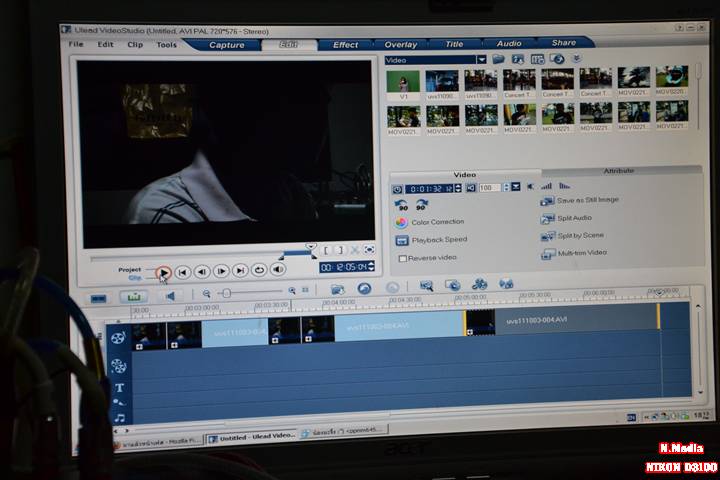
Task: Switch to the Capture step tab
Action: pyautogui.click(x=226, y=45)
